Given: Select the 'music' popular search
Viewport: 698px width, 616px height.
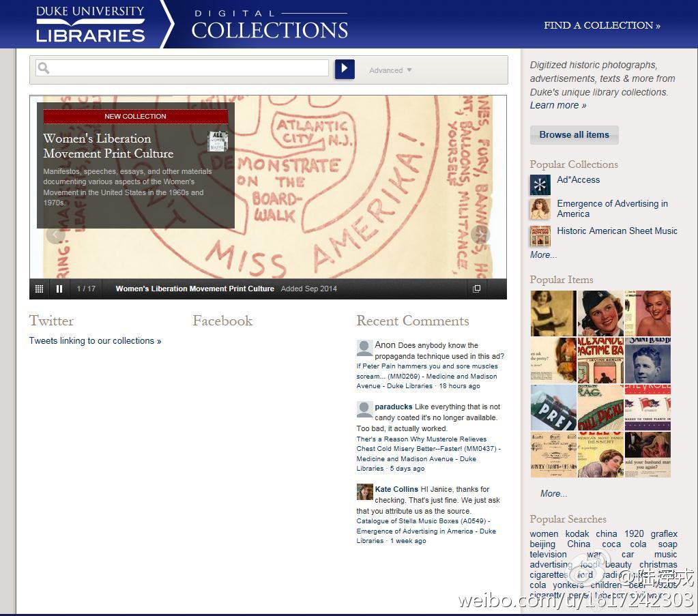Looking at the screenshot, I should 665,554.
